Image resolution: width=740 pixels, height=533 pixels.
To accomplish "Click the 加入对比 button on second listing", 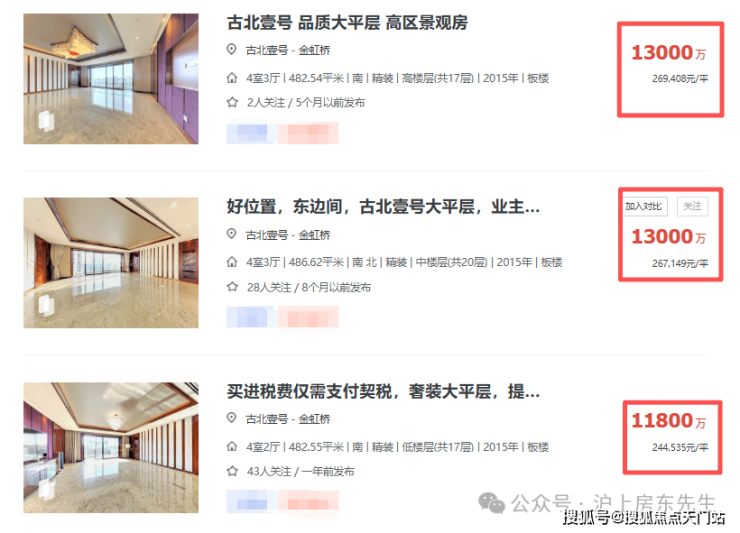I will pos(644,206).
